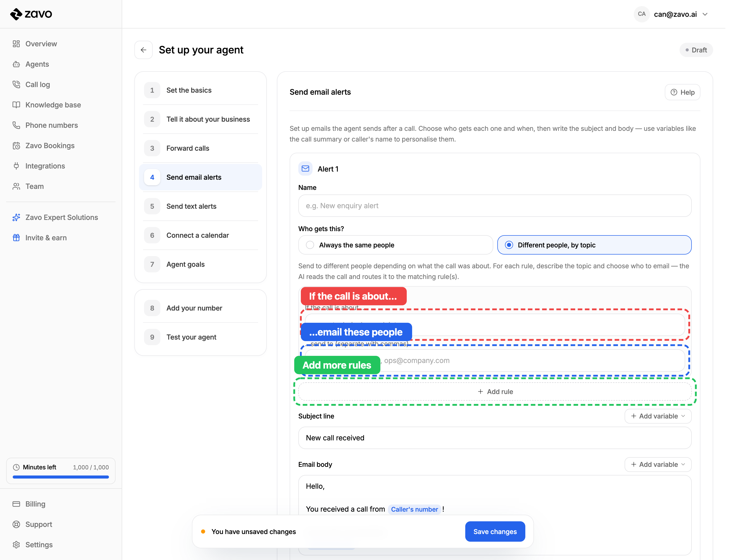Viewport: 733px width, 560px height.
Task: Select the Agents robot icon
Action: [x=16, y=64]
